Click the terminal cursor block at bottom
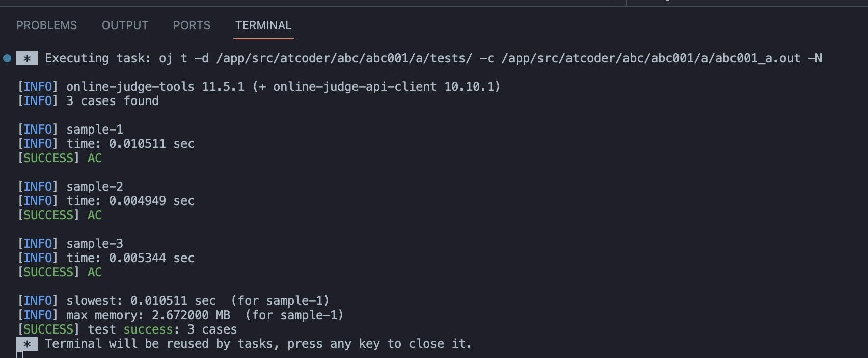This screenshot has height=358, width=868. coord(20,354)
